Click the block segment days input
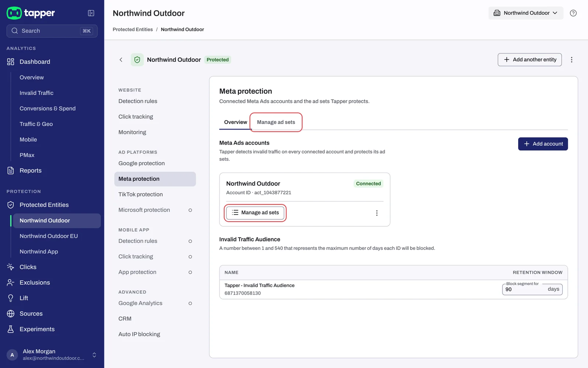 click(x=532, y=289)
